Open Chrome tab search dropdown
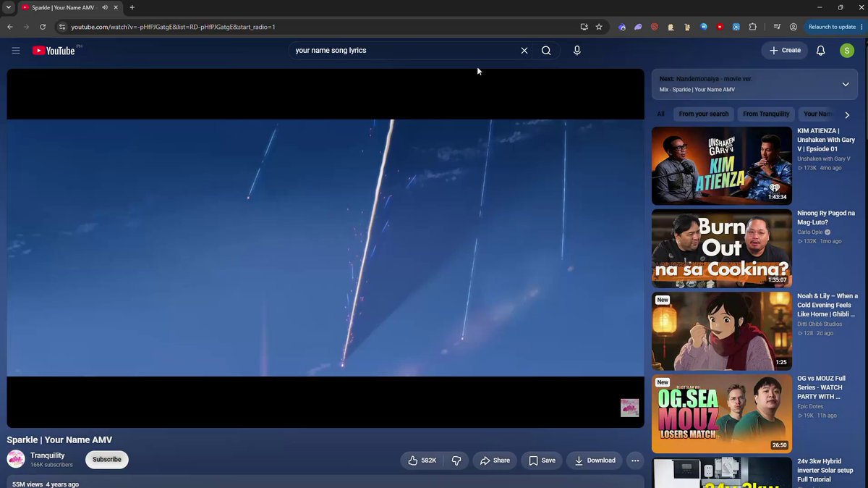The height and width of the screenshot is (488, 868). pos(7,7)
